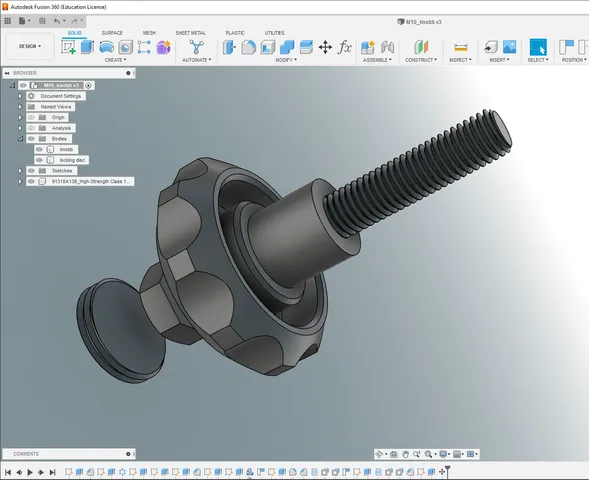Viewport: 589px width, 480px height.
Task: Open the DESIGN workspace dropdown
Action: (x=30, y=46)
